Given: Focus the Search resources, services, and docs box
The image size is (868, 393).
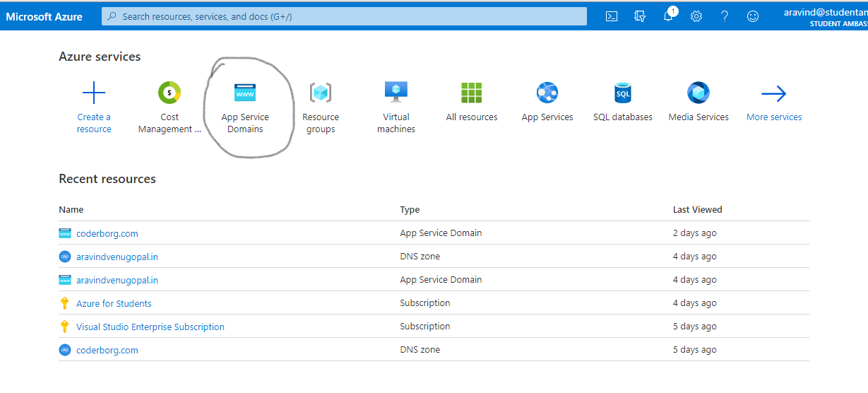Looking at the screenshot, I should click(x=344, y=16).
